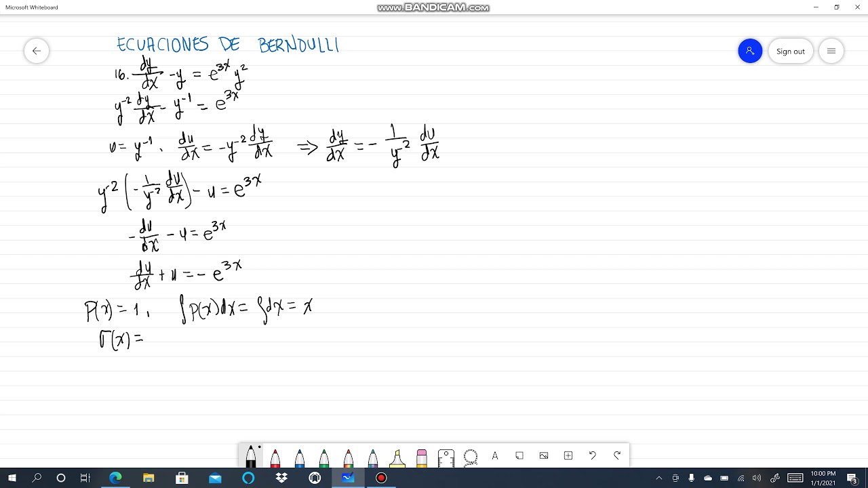Screen dimensions: 868x488
Task: Select the yellow highlighter tool
Action: coord(397,457)
